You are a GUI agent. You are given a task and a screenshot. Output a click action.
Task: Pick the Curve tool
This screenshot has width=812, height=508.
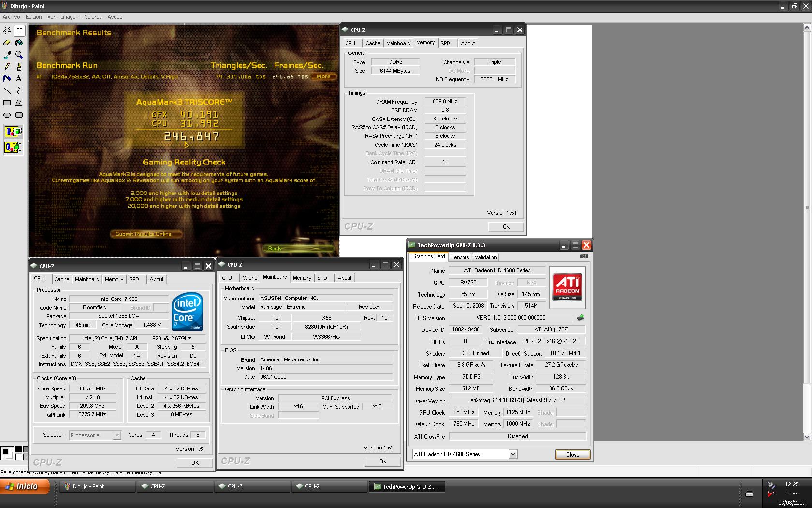tap(19, 90)
